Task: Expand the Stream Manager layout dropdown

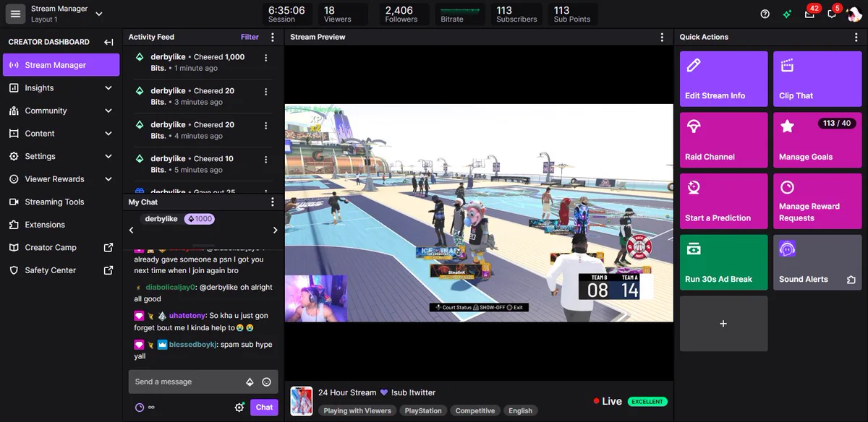Action: pos(99,14)
